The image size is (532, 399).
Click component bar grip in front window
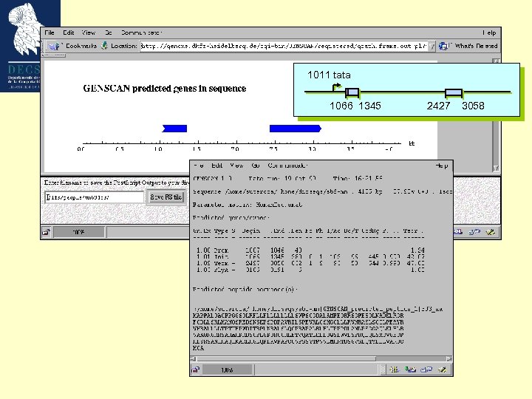coord(383,369)
